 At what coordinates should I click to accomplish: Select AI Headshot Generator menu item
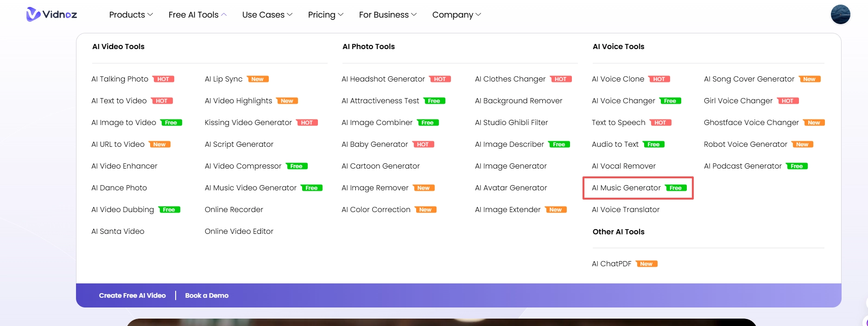pyautogui.click(x=383, y=79)
